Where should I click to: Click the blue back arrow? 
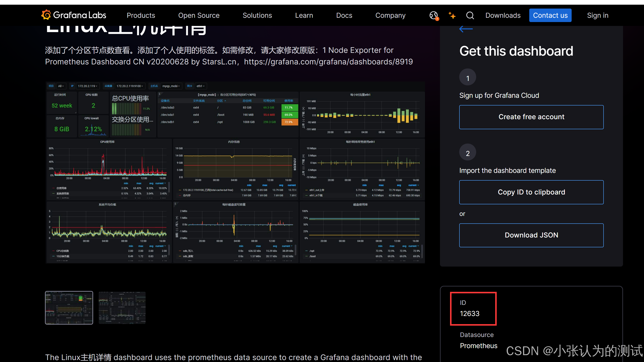click(466, 29)
